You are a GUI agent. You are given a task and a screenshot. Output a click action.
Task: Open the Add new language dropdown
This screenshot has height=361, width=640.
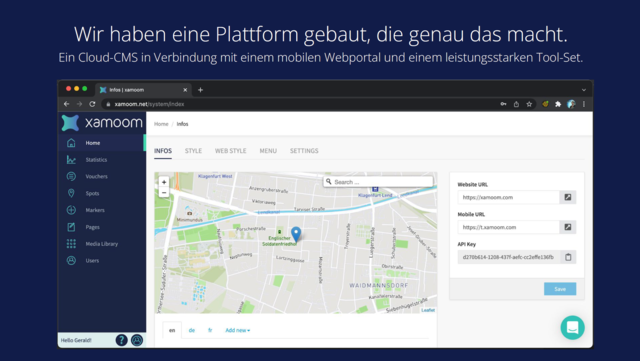click(238, 330)
